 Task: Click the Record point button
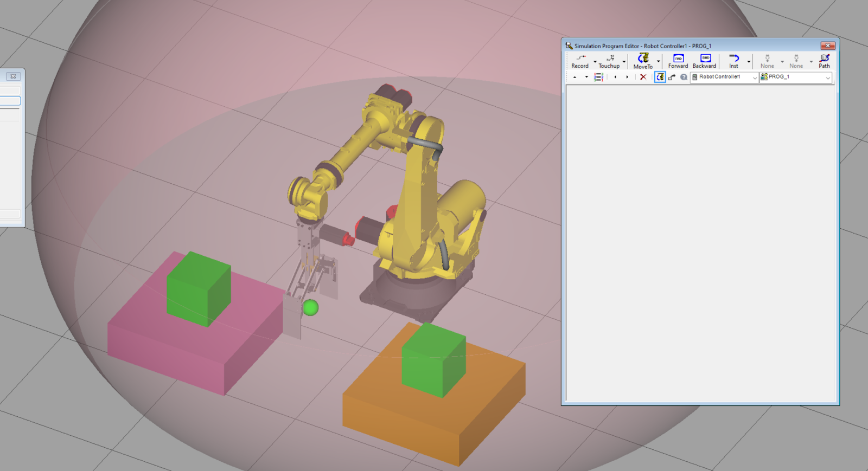[x=580, y=61]
